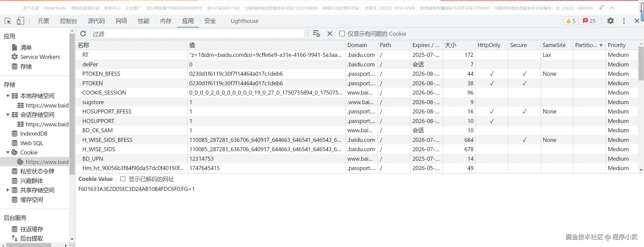Select the BD_UPN cookie row
Viewport: 644px width, 247px height.
pyautogui.click(x=357, y=159)
